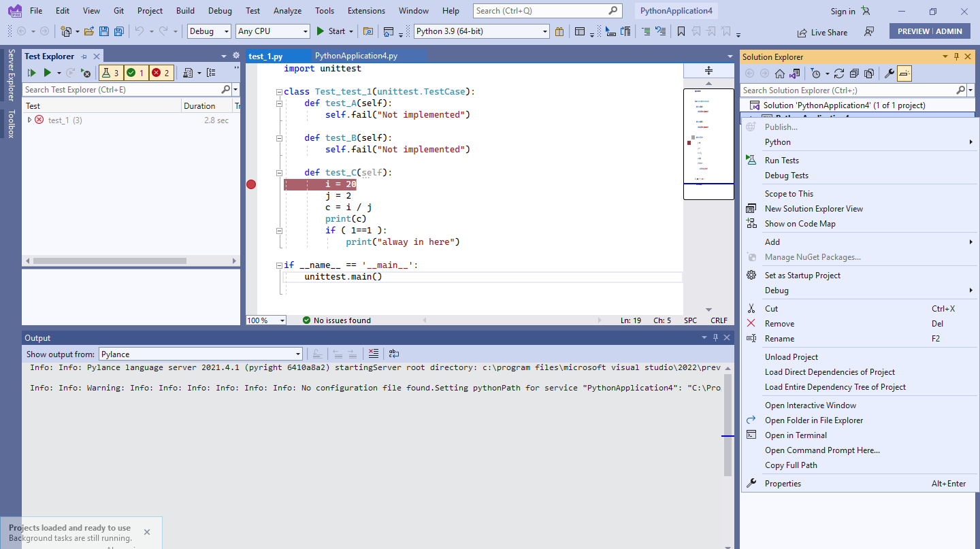Switch to the PythonApplication4.py tab
The image size is (980, 549).
tap(356, 56)
